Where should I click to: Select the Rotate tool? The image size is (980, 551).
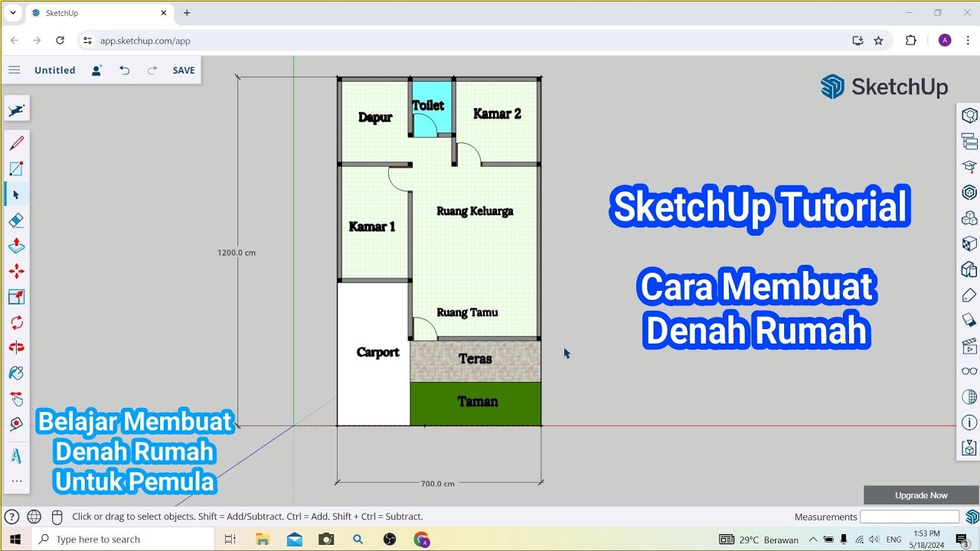click(16, 322)
